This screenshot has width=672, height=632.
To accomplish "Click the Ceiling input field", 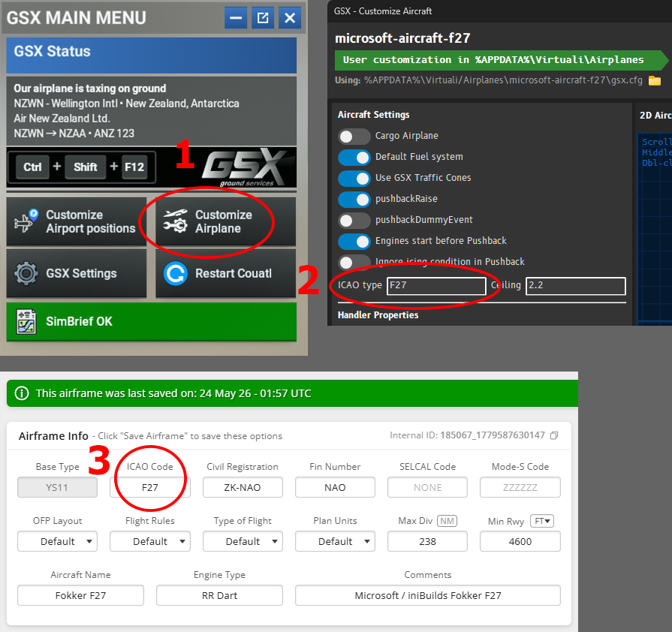I will 576,286.
